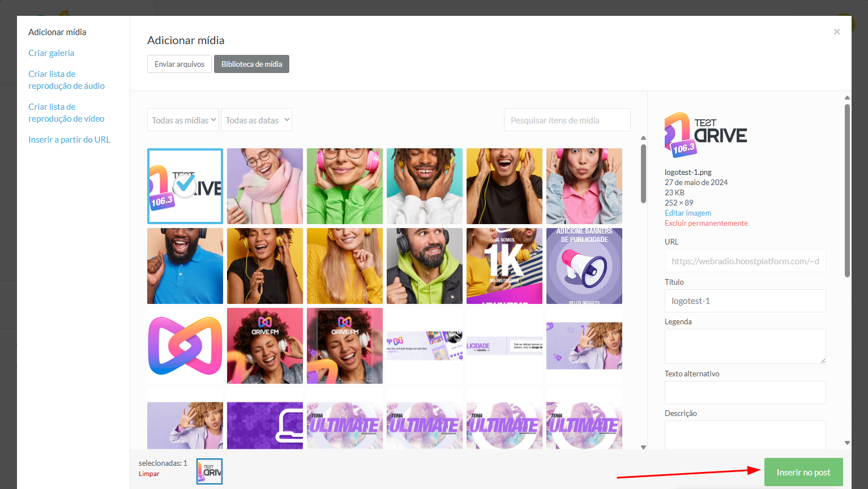Click into the Legenda text area
The width and height of the screenshot is (868, 489).
click(x=745, y=346)
